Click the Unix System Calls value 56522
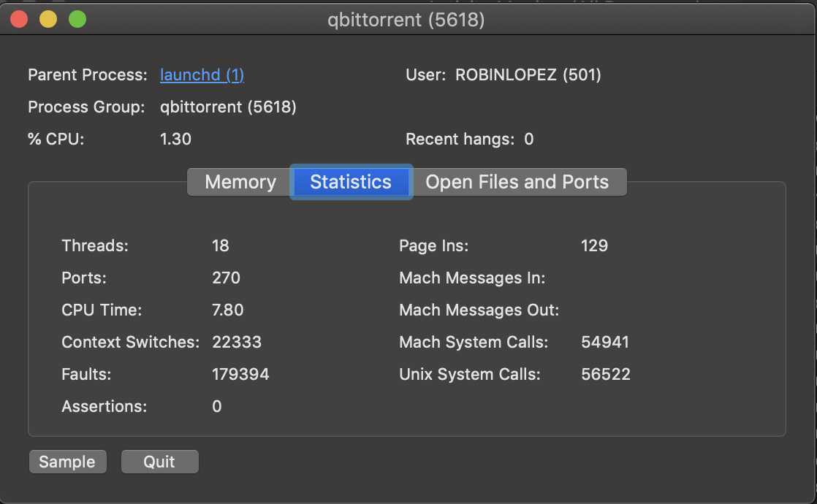Viewport: 817px width, 504px height. 606,375
